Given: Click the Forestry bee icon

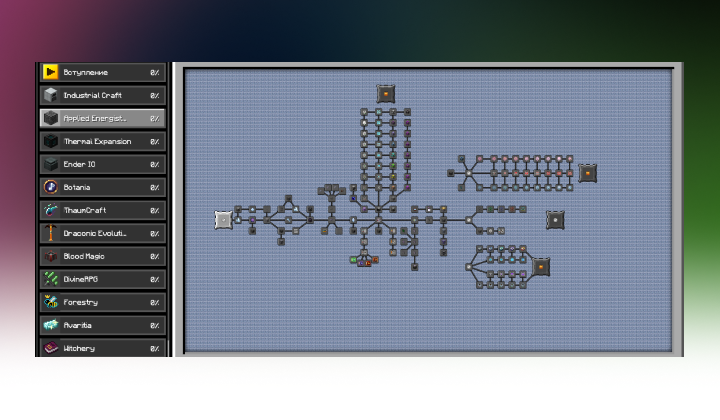Looking at the screenshot, I should point(51,302).
